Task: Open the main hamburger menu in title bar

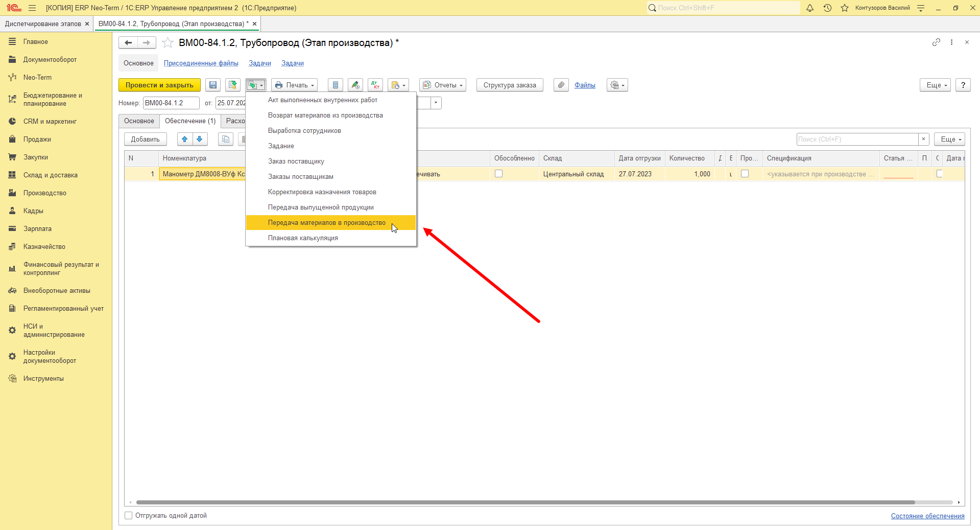Action: (32, 8)
